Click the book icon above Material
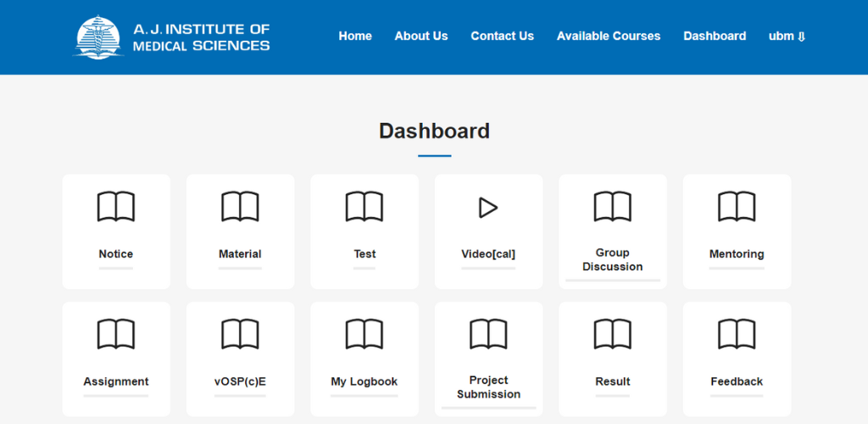The width and height of the screenshot is (868, 424). coord(240,206)
